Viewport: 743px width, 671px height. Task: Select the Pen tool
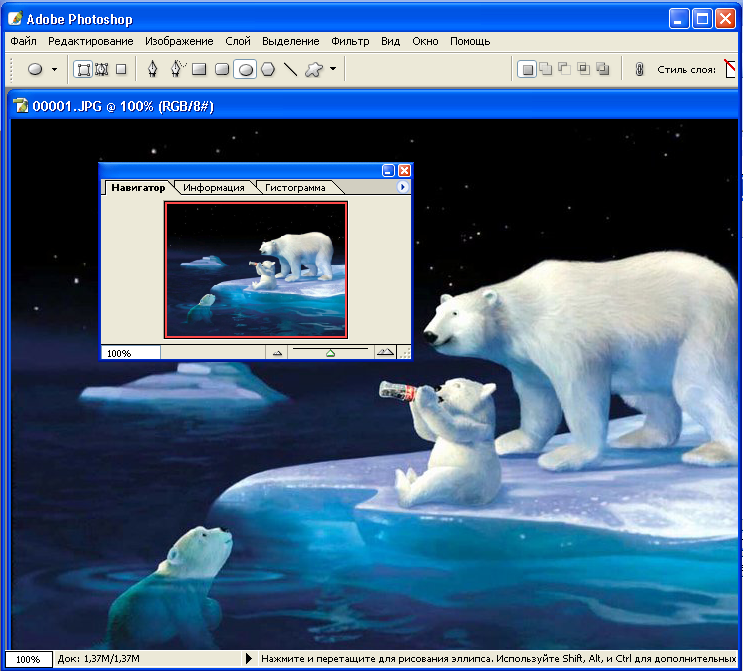point(152,69)
